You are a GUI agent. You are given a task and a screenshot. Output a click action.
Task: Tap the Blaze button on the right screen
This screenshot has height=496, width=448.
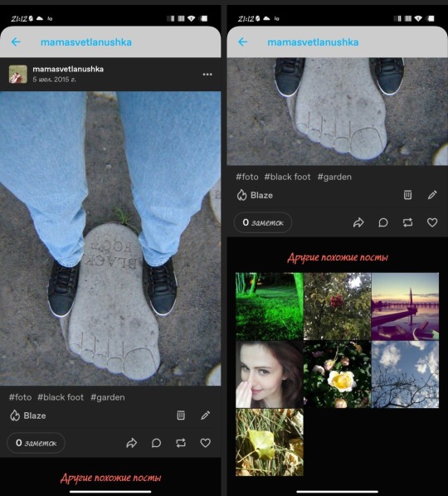tap(255, 195)
